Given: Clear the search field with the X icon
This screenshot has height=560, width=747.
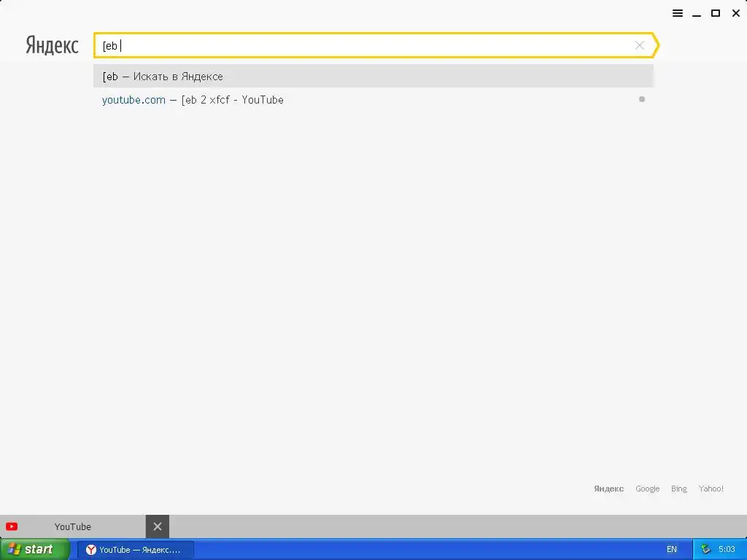Looking at the screenshot, I should (x=640, y=45).
